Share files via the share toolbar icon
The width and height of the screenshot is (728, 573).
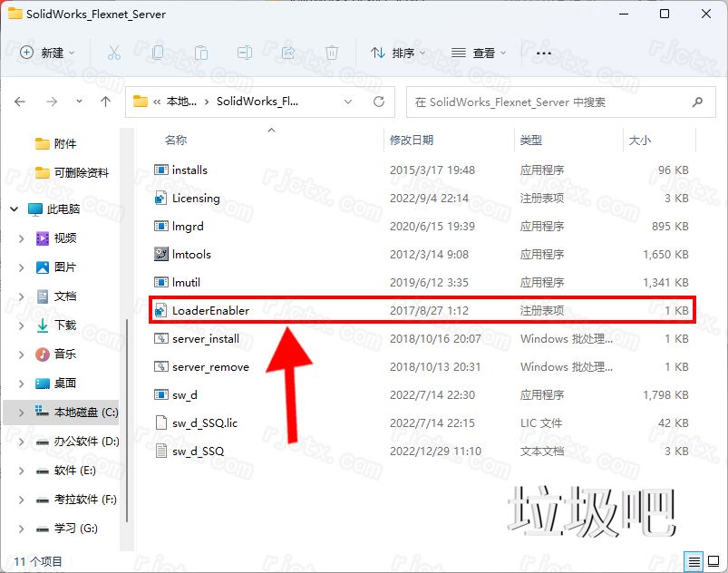pos(288,53)
